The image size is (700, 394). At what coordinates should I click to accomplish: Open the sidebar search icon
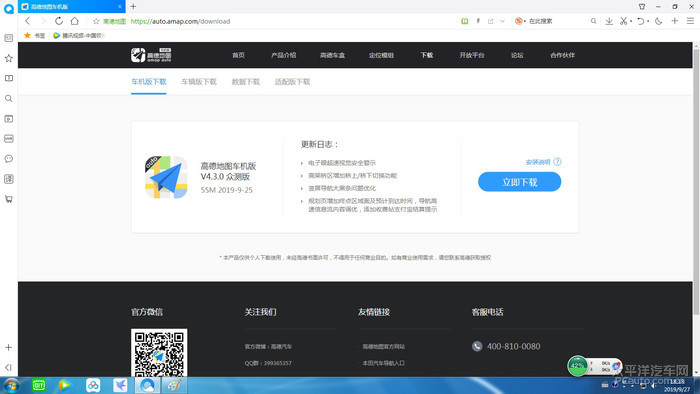8,98
